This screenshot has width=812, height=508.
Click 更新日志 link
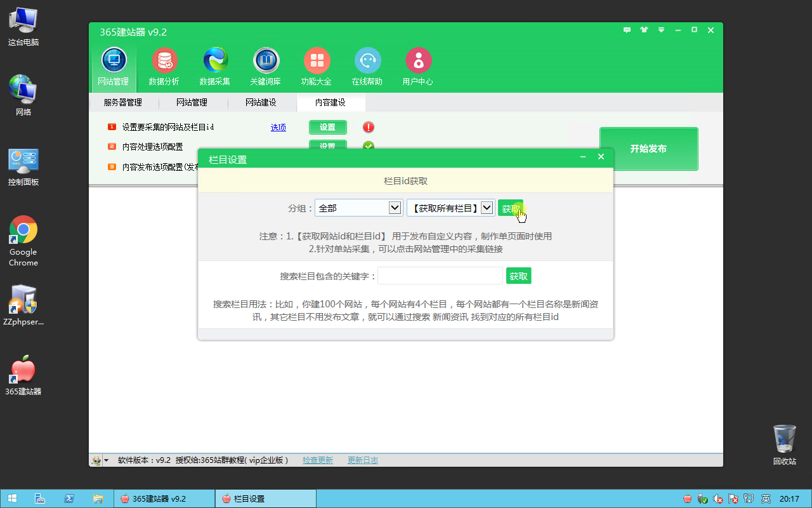pos(363,460)
